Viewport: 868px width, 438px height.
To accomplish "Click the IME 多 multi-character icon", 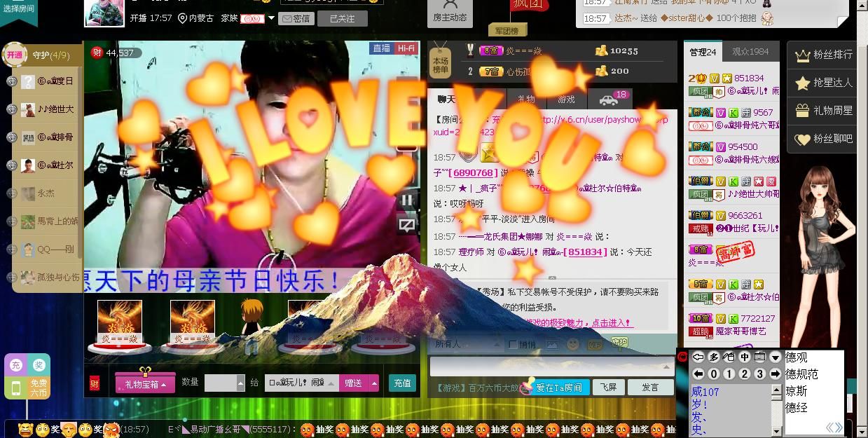I will click(713, 357).
